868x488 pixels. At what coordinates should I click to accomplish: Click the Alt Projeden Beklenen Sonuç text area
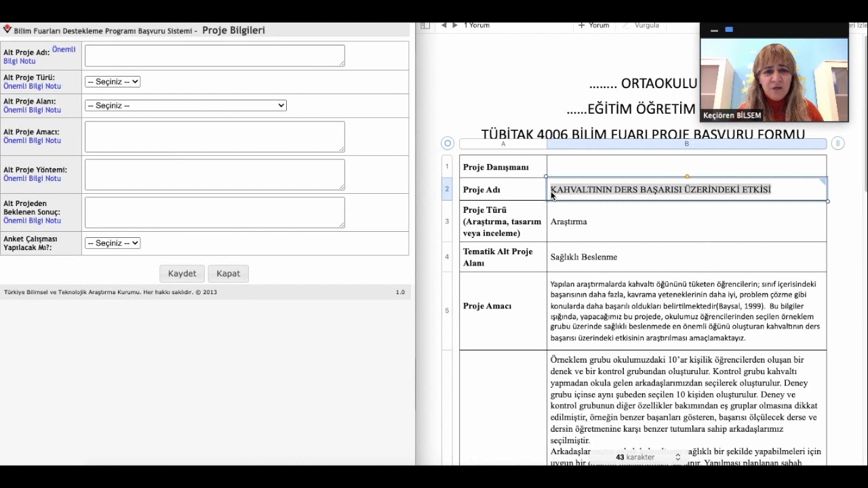pyautogui.click(x=214, y=213)
